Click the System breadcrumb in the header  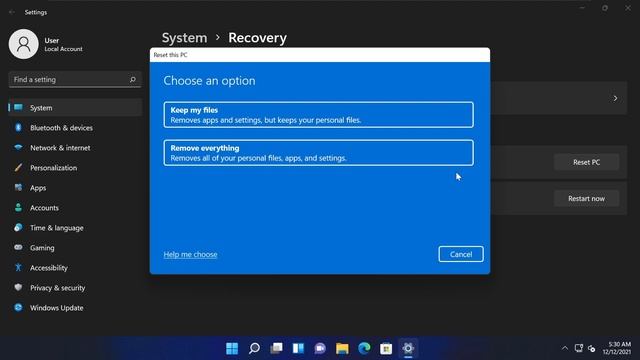pos(184,38)
